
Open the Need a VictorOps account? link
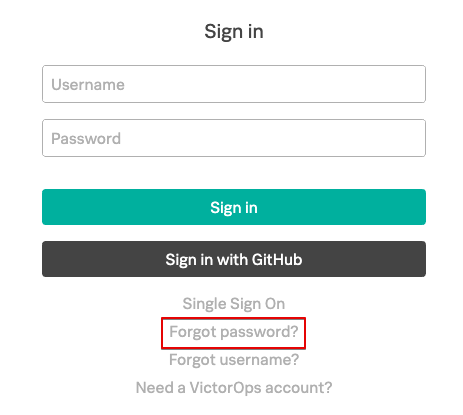point(234,388)
